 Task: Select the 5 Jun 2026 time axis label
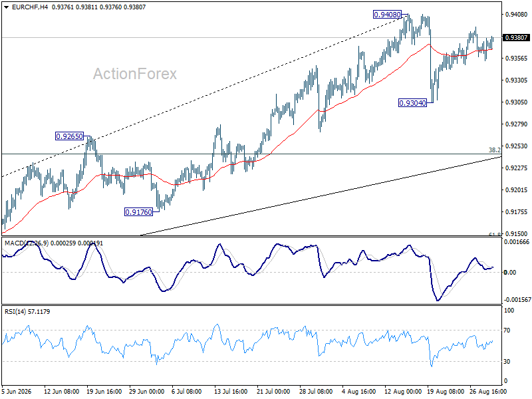[17, 392]
